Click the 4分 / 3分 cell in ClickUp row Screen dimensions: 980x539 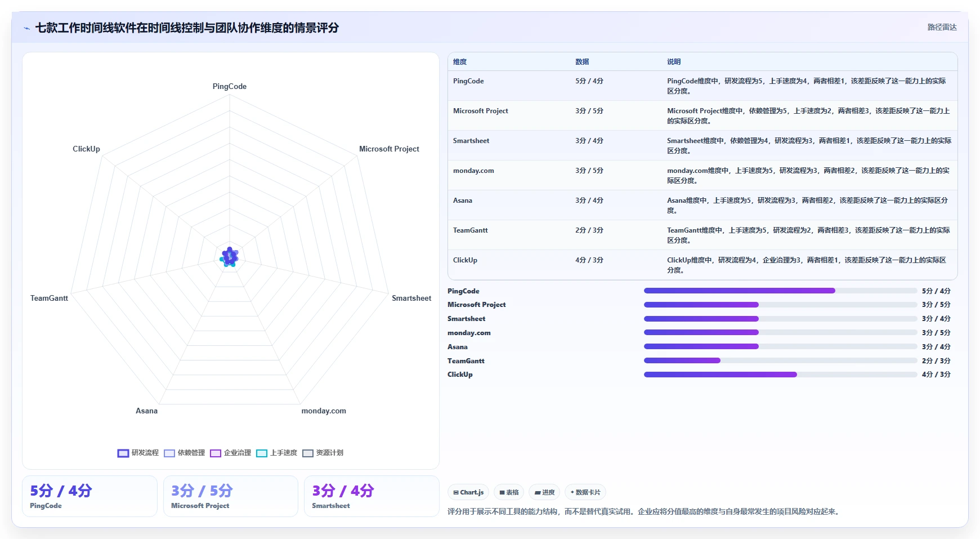pos(589,260)
